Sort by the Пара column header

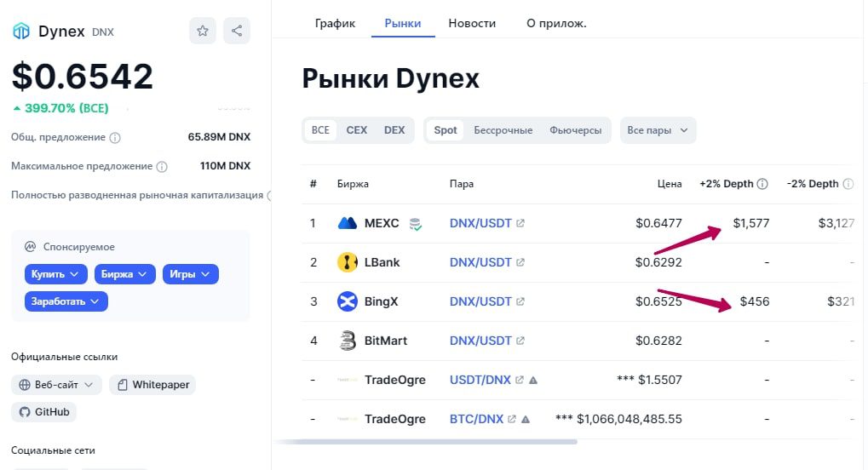click(x=461, y=184)
